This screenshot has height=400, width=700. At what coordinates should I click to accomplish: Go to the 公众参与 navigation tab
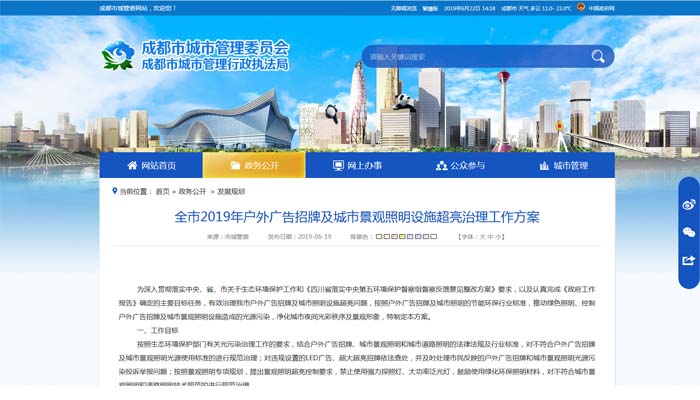coord(460,165)
